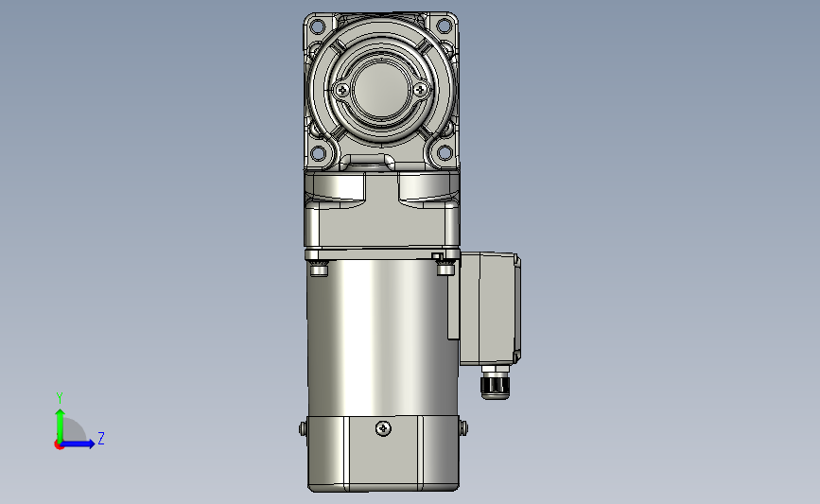Pick the left Phillips screw on the shaft cover
Screen dimensions: 820x504
tap(342, 91)
